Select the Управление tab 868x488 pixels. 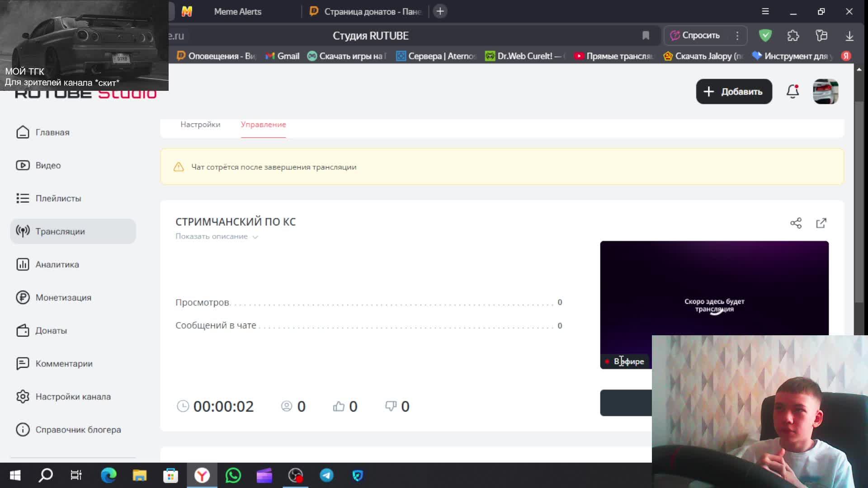(263, 125)
